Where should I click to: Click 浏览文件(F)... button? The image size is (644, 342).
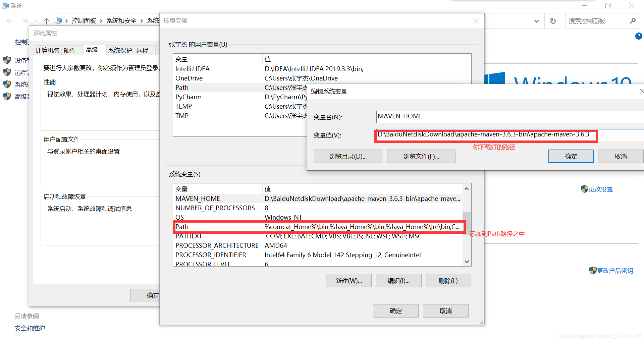point(421,157)
